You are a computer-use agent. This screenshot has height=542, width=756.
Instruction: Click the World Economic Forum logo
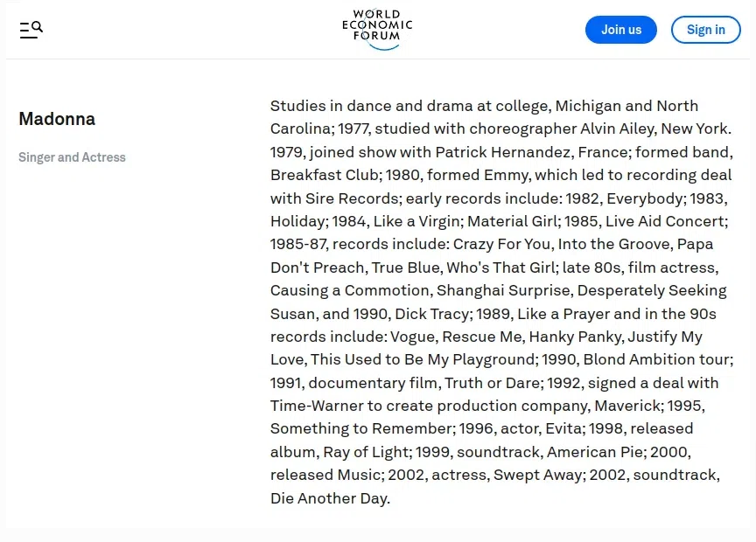click(x=377, y=30)
